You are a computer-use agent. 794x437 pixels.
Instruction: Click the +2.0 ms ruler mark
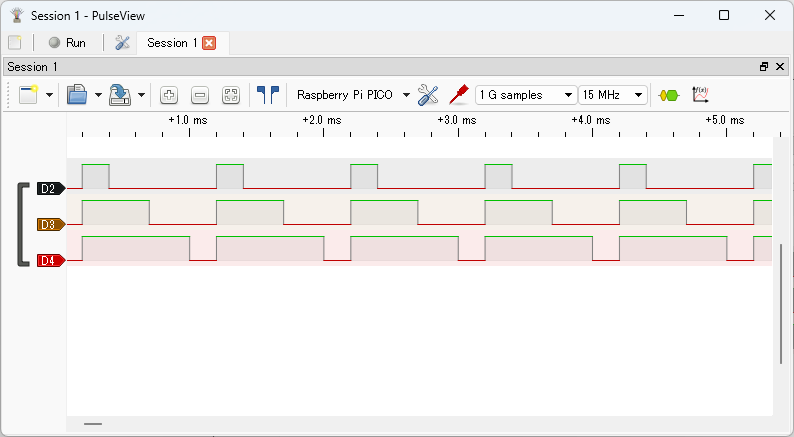(x=322, y=120)
